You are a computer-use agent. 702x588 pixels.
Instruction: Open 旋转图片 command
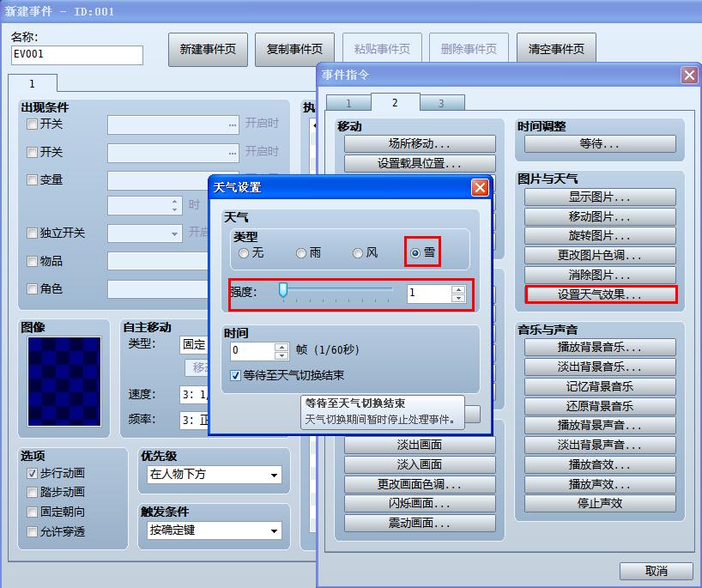pyautogui.click(x=600, y=235)
